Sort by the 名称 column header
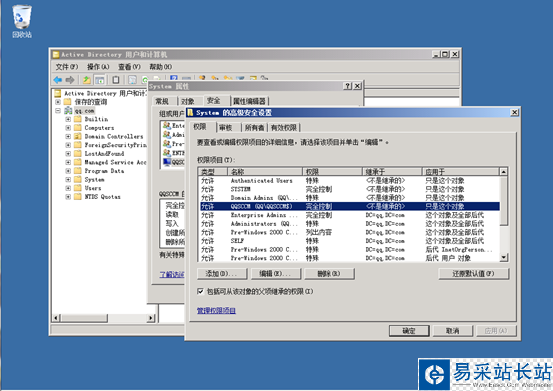The width and height of the screenshot is (553, 391). pyautogui.click(x=265, y=172)
